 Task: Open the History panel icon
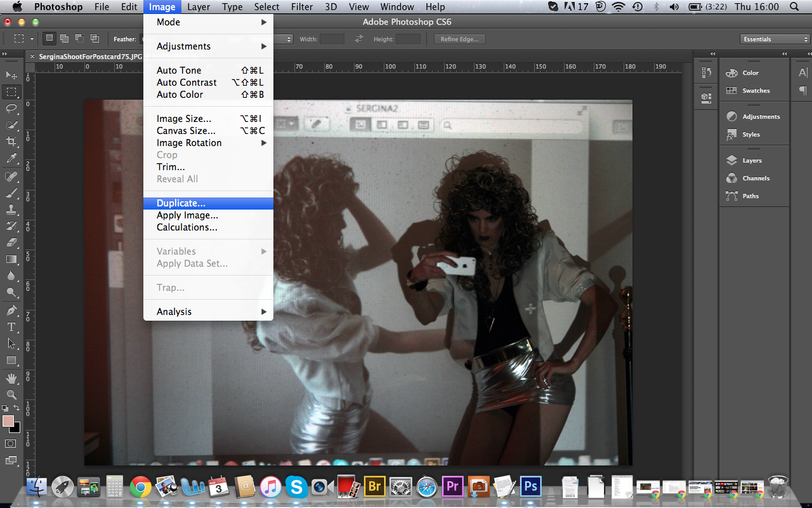click(x=707, y=73)
